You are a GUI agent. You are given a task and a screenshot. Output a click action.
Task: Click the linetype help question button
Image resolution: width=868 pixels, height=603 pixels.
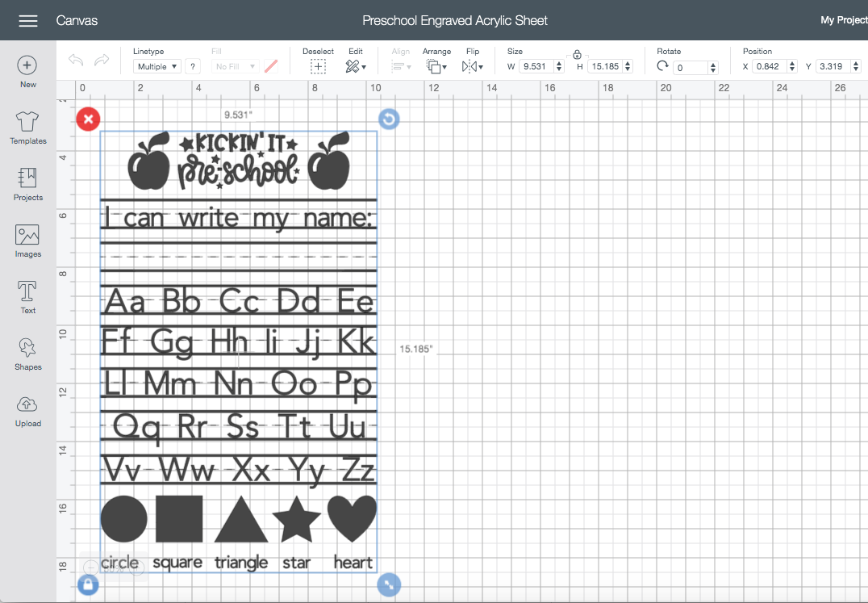click(x=193, y=66)
